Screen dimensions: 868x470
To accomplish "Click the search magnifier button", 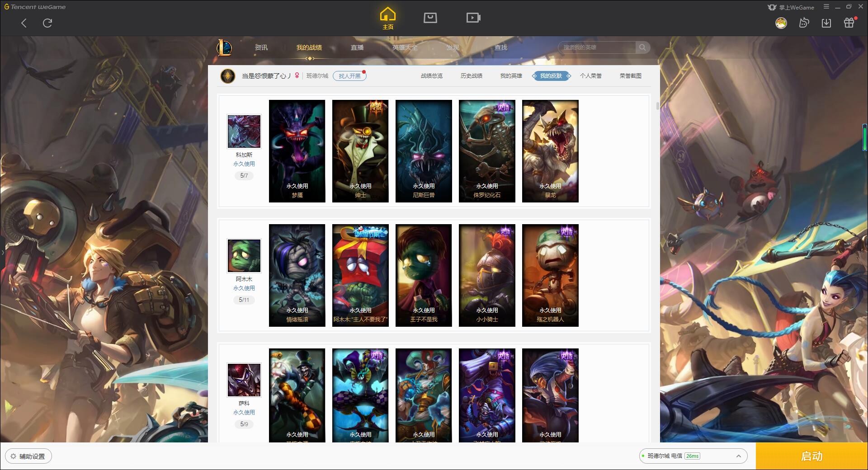I will (642, 47).
